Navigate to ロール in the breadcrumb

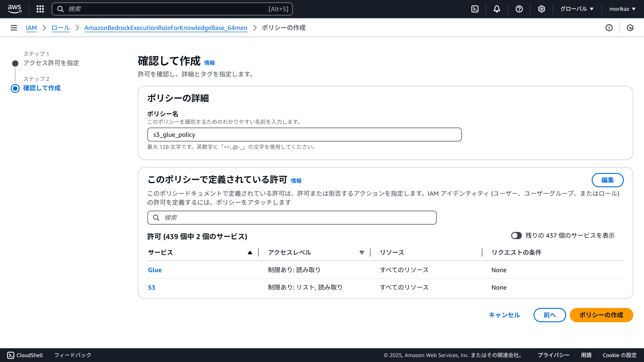coord(61,28)
